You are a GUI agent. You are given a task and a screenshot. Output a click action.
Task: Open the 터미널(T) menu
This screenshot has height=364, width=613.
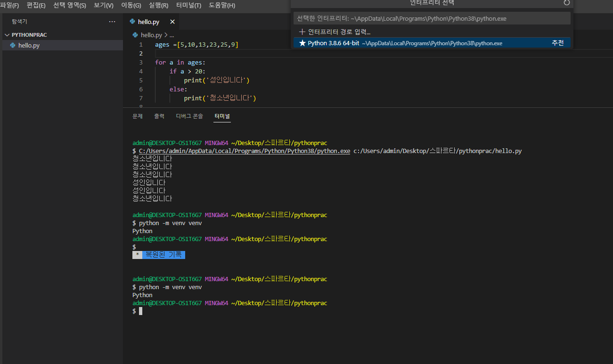pos(188,6)
